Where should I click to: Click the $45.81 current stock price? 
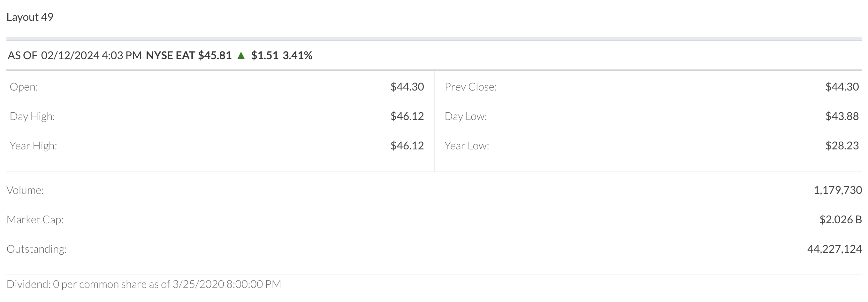coord(215,55)
